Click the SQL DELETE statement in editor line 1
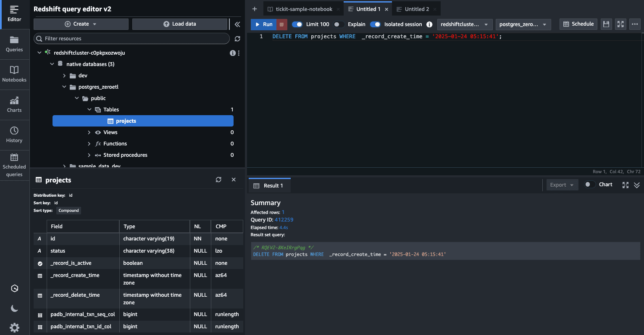This screenshot has height=335, width=644. (x=387, y=37)
